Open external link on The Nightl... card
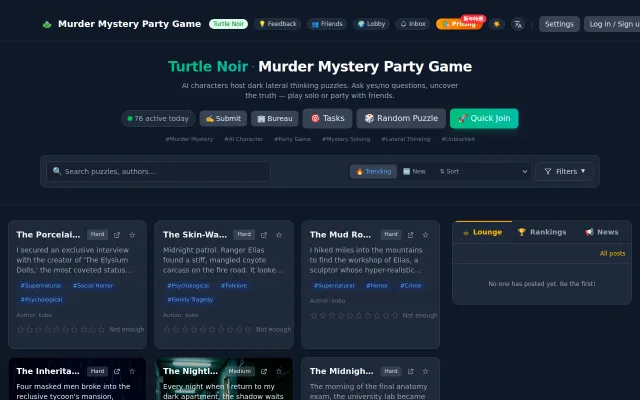 (x=264, y=371)
